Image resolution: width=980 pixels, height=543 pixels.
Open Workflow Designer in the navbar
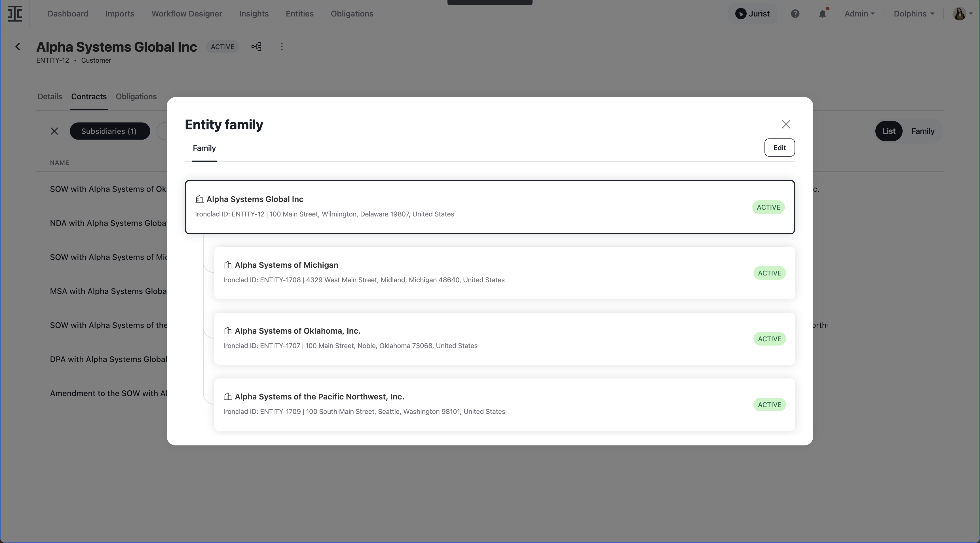coord(186,14)
